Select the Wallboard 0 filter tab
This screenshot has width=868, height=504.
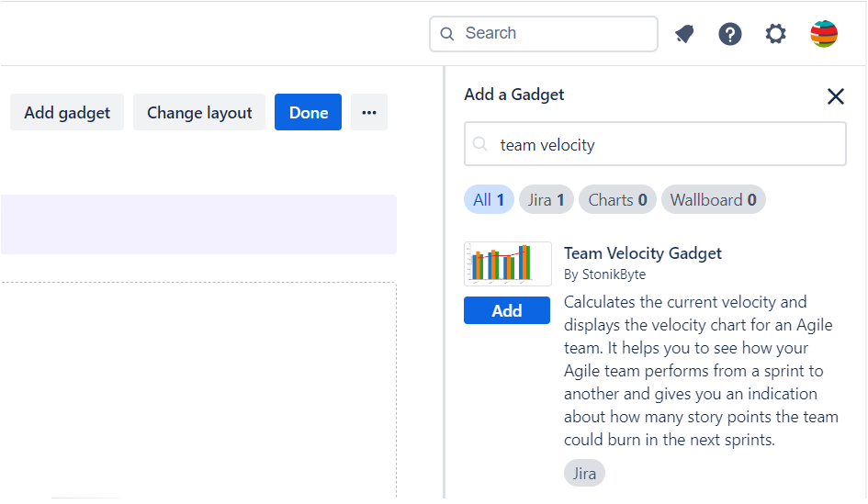(714, 200)
